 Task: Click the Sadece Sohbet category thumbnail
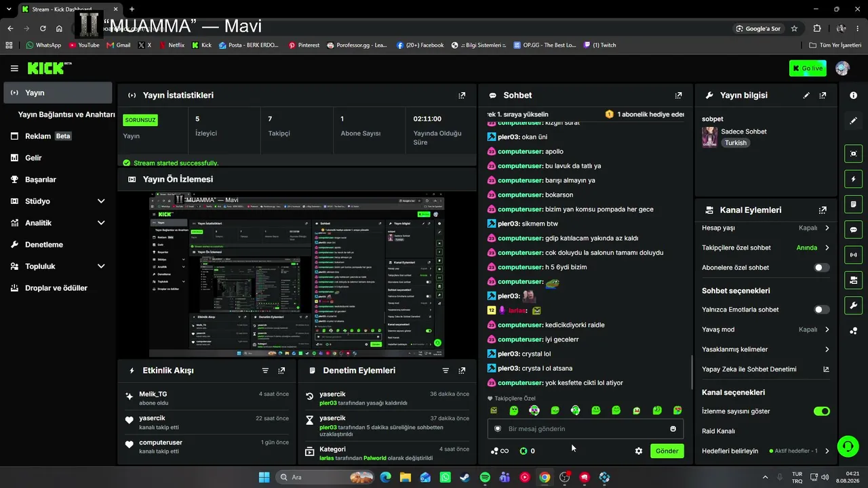pyautogui.click(x=709, y=137)
